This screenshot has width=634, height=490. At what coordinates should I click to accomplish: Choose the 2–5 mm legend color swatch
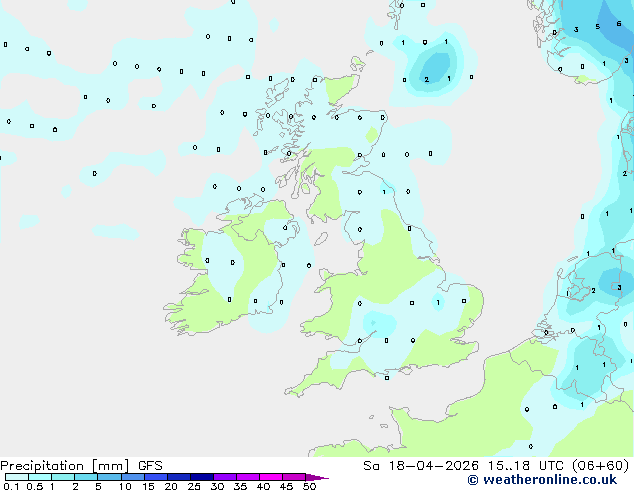tap(86, 477)
